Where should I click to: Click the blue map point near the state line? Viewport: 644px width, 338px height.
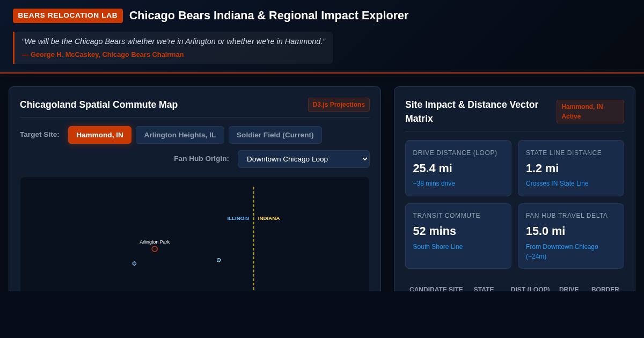218,260
